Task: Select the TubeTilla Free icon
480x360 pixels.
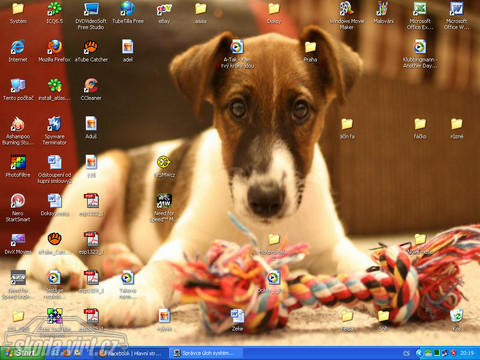Action: [128, 13]
